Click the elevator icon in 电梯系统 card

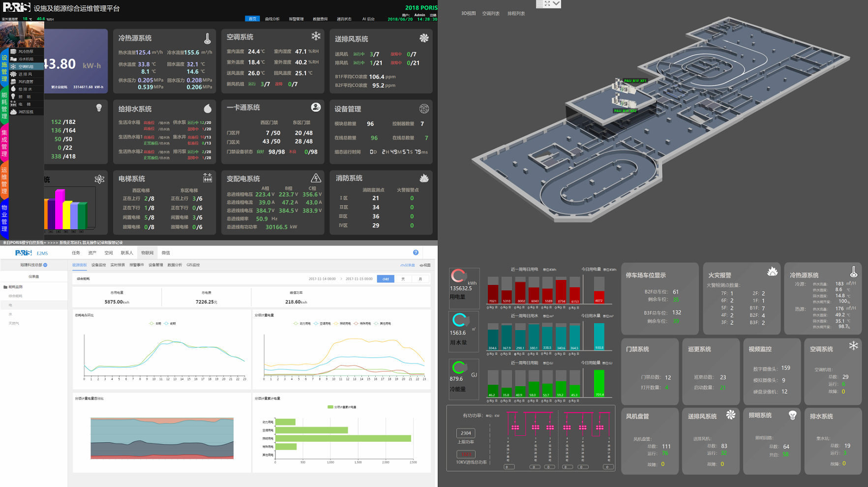tap(208, 178)
